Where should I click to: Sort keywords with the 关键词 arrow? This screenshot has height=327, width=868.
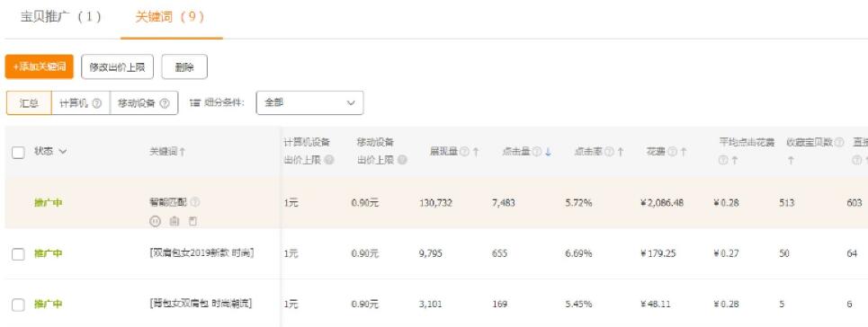tap(183, 152)
